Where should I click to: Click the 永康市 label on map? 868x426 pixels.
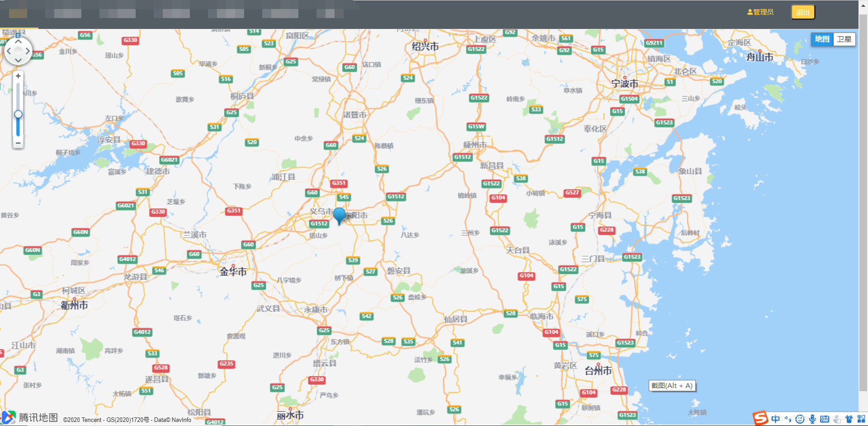point(316,309)
